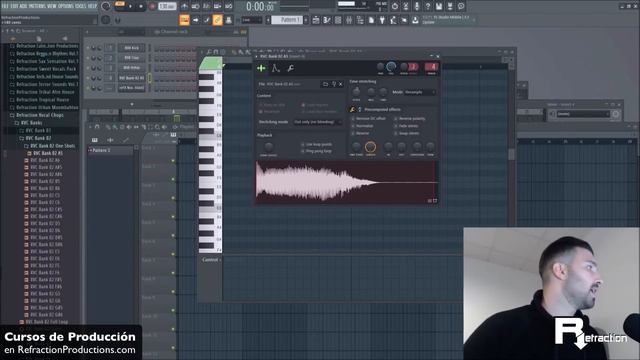640x360 pixels.
Task: Open the PATTERNS menu
Action: 37,6
